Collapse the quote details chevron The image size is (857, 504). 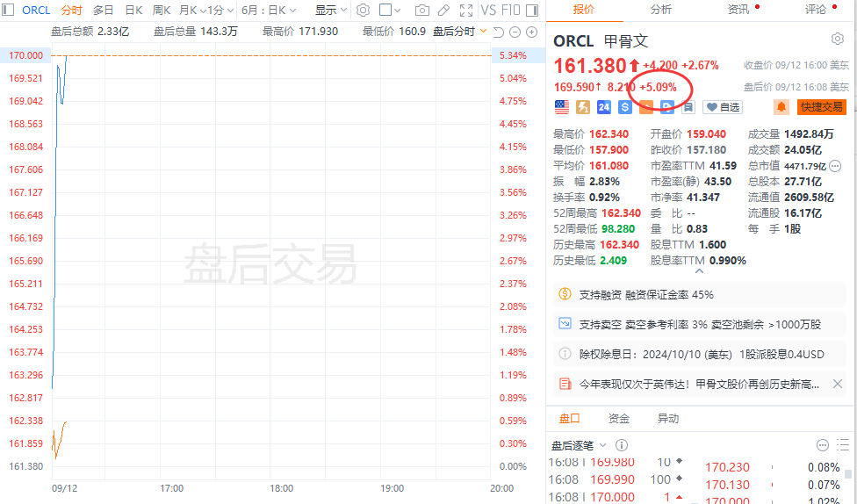[699, 270]
